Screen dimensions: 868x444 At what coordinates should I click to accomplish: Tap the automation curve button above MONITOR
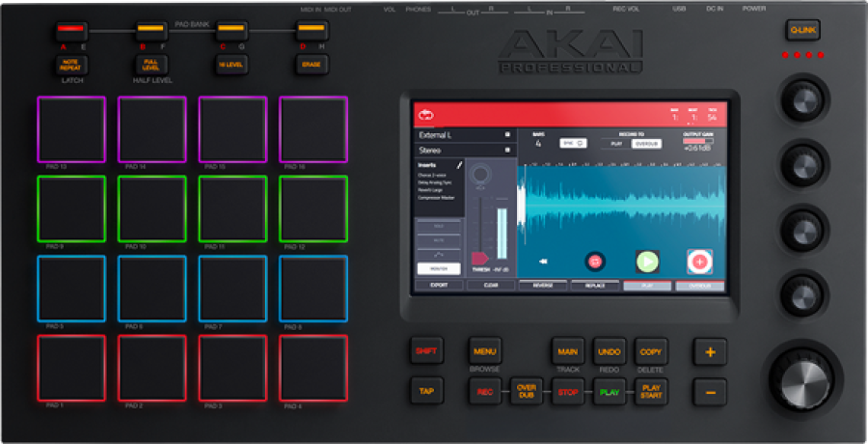(439, 255)
